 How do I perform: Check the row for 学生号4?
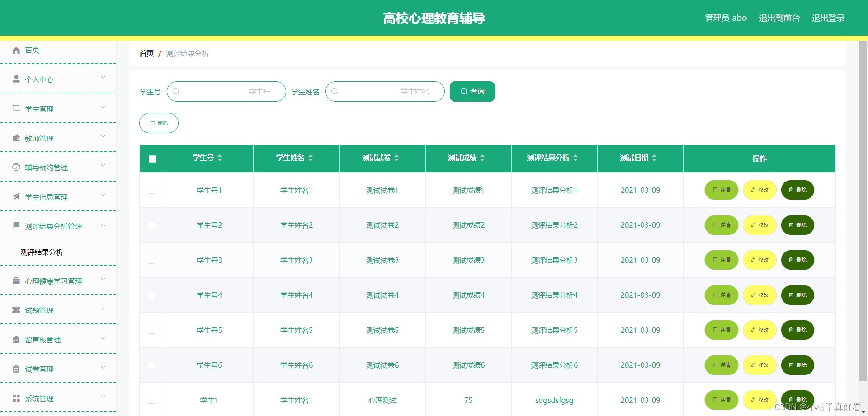point(151,295)
